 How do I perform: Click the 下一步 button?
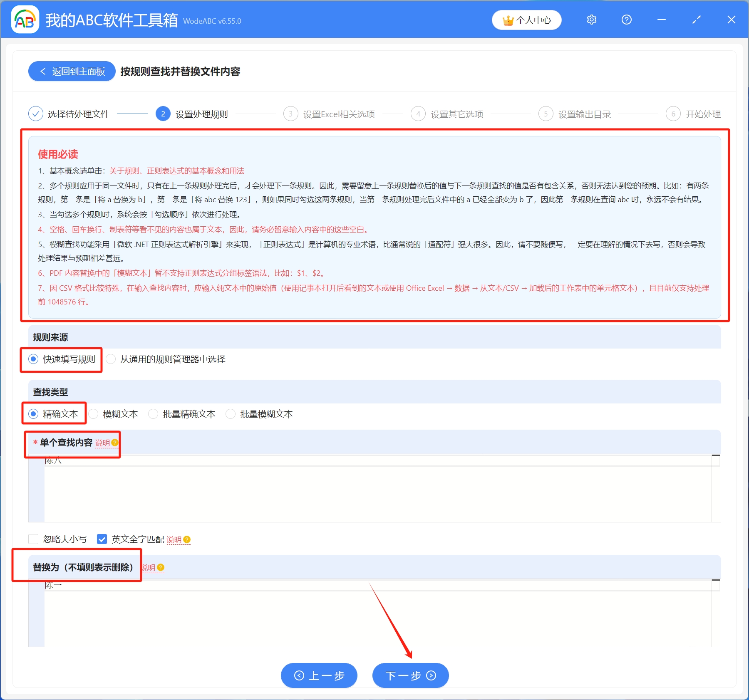point(410,675)
